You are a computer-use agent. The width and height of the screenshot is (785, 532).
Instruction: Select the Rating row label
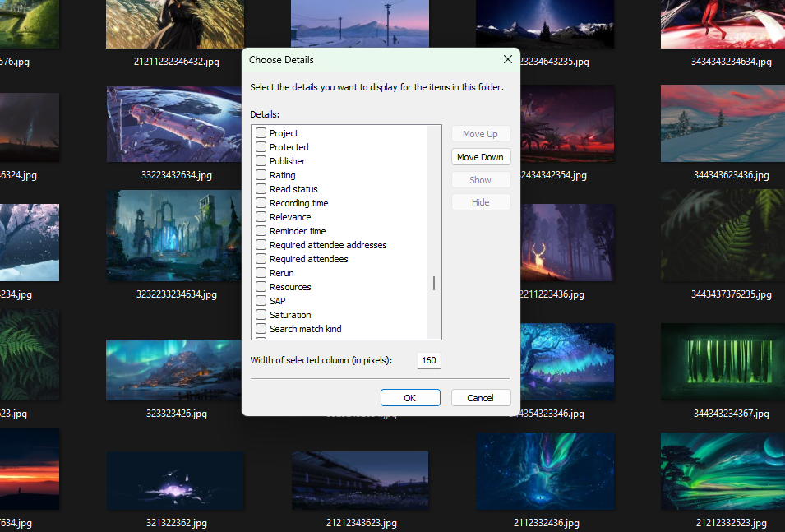click(x=283, y=175)
